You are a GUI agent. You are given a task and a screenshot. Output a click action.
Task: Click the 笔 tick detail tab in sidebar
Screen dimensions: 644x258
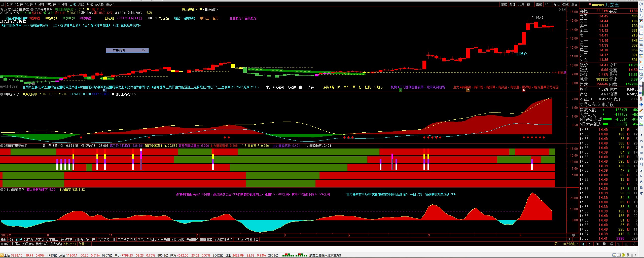click(583, 244)
